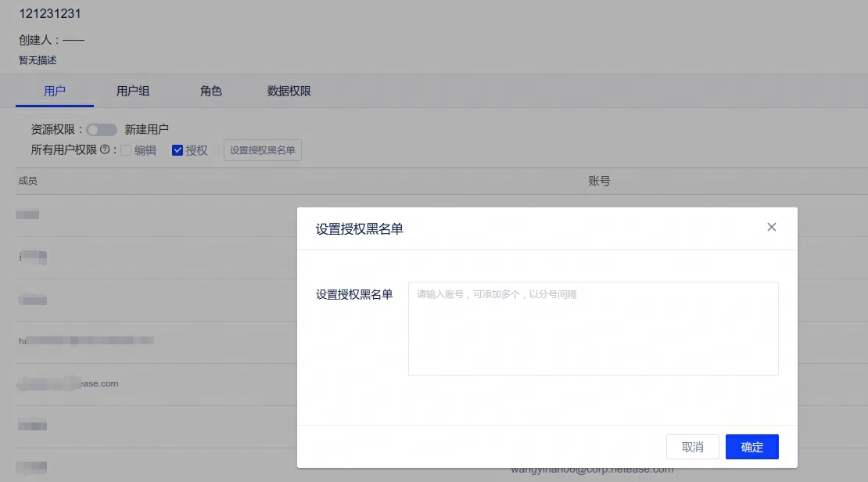
Task: Check the 编辑 permission checkbox
Action: [126, 150]
